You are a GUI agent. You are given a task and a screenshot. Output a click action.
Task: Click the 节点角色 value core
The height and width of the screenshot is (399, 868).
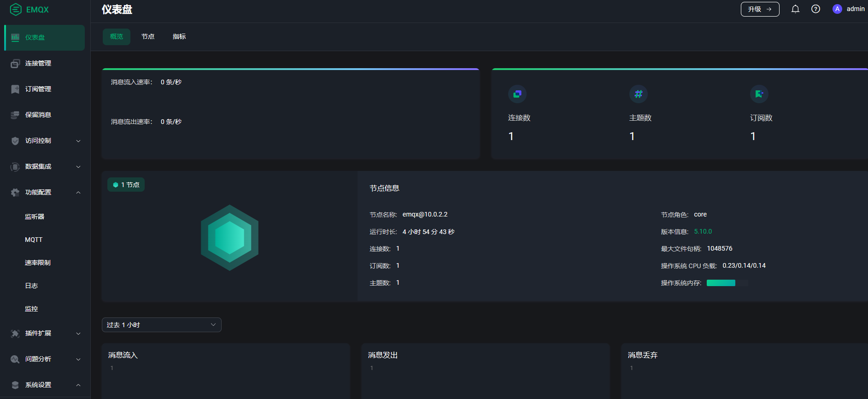tap(700, 215)
